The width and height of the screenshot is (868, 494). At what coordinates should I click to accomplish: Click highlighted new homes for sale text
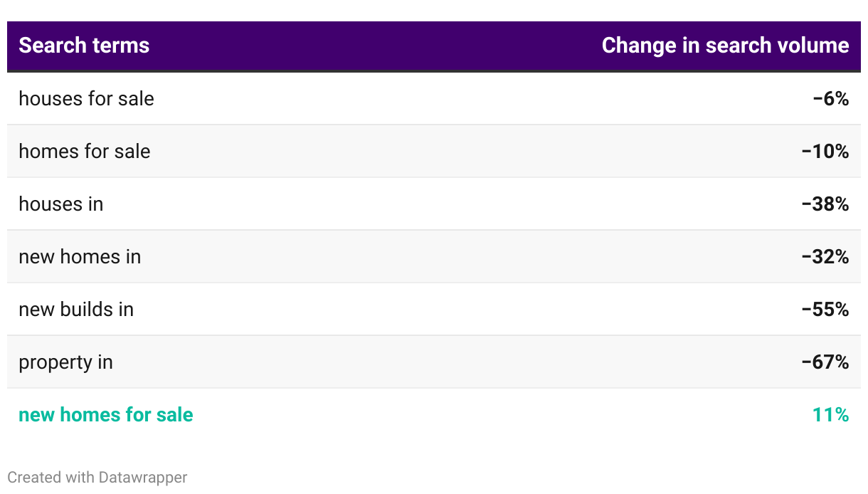pyautogui.click(x=105, y=414)
